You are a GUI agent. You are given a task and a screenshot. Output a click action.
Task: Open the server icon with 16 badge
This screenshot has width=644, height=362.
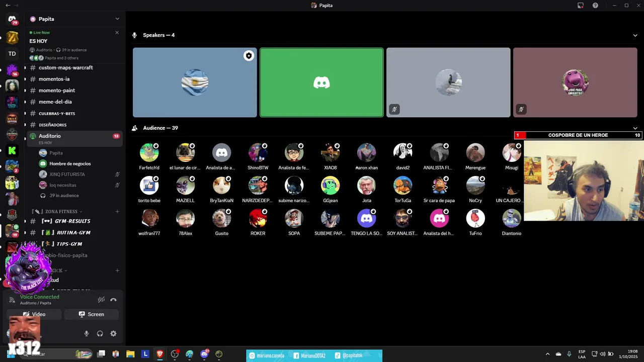12,70
